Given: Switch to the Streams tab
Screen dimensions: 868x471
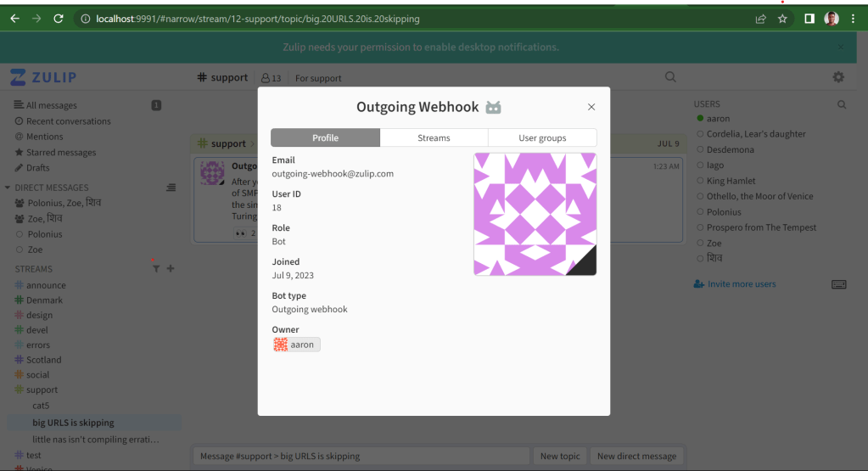Looking at the screenshot, I should point(434,137).
